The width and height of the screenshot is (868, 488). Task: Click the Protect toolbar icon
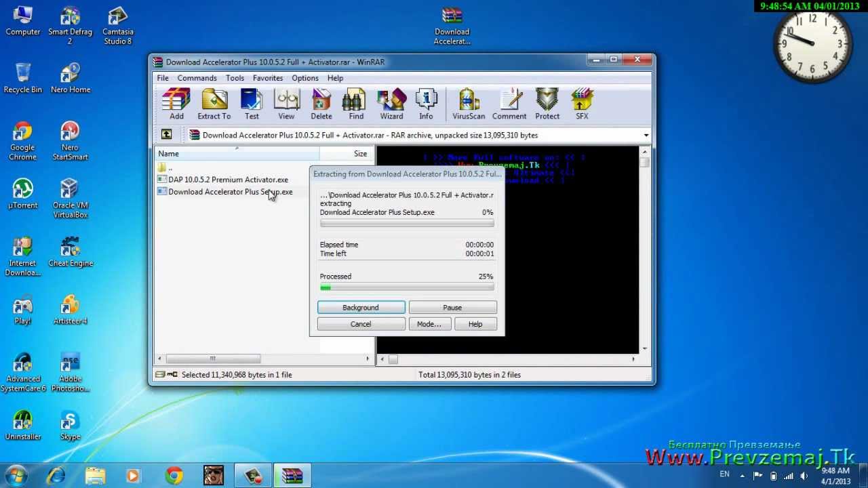(x=547, y=104)
